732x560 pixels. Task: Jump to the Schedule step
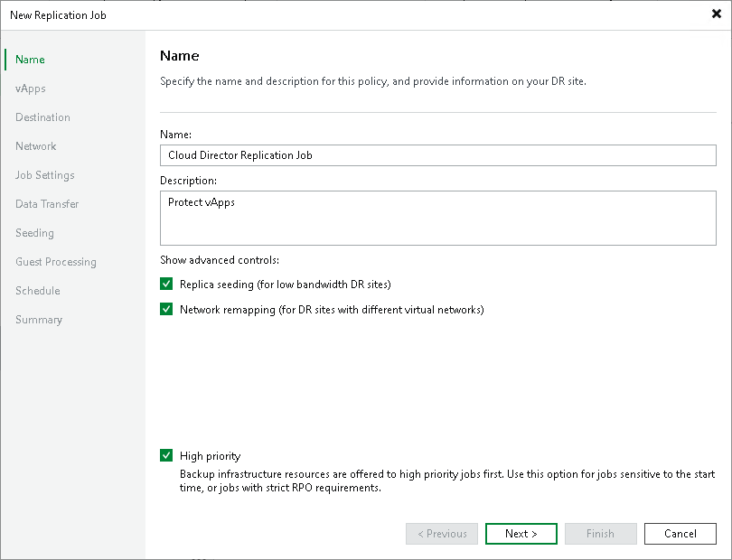[x=38, y=291]
